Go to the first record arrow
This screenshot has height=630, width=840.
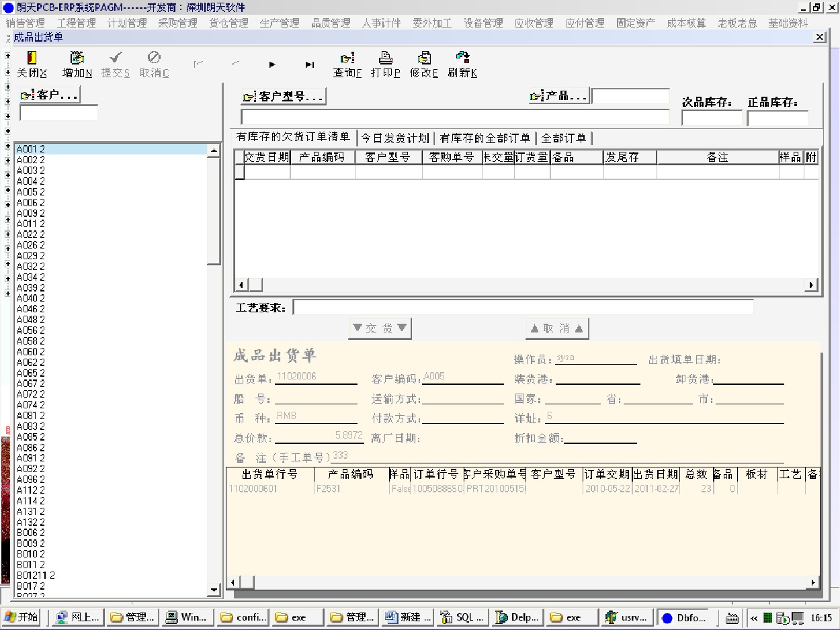(x=198, y=64)
